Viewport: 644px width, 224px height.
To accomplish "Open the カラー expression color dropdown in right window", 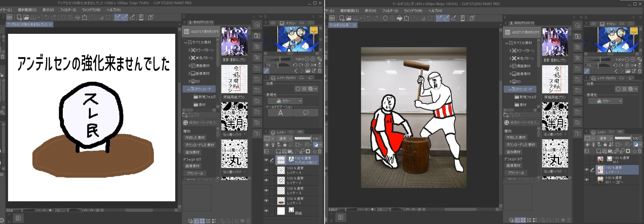I will pos(606,101).
